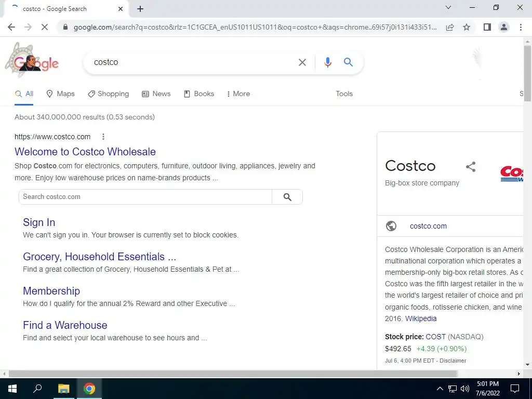532x399 pixels.
Task: Expand the More search categories menu
Action: pyautogui.click(x=238, y=94)
